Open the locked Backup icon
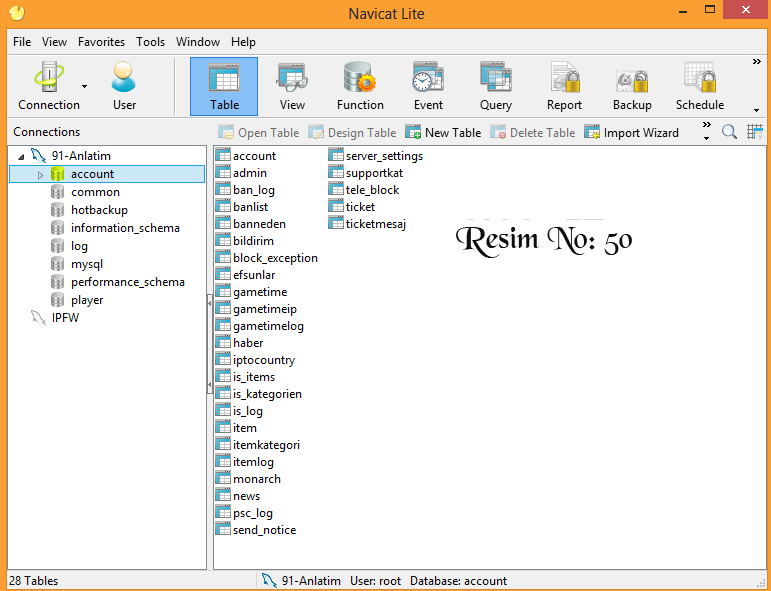Viewport: 771px width, 591px height. tap(632, 86)
